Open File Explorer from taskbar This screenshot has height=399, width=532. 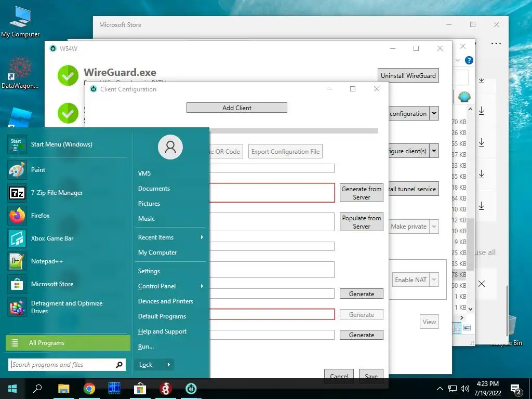click(x=63, y=389)
